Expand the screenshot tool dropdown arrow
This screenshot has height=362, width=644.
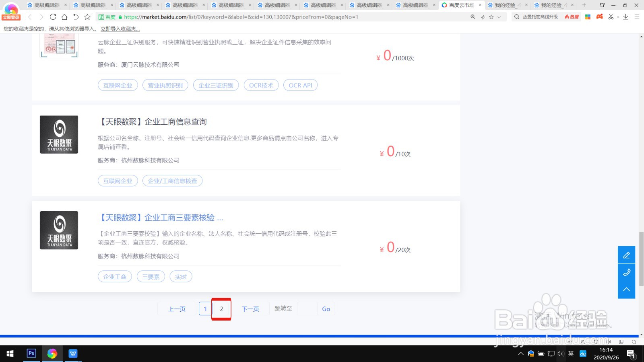tap(617, 17)
